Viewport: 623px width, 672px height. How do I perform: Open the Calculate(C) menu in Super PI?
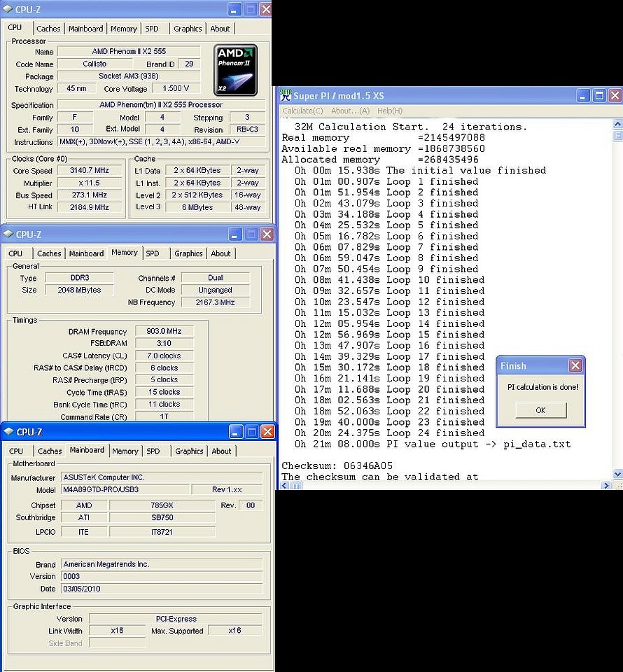302,111
